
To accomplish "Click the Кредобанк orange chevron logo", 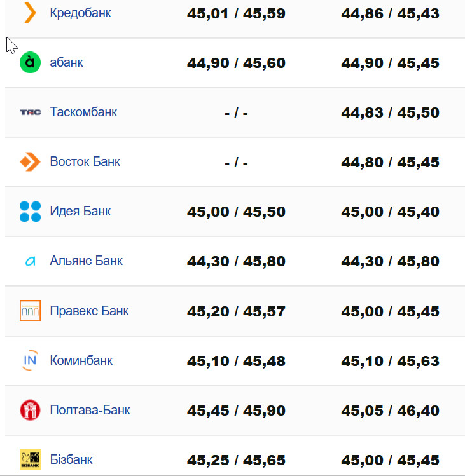I will pos(29,13).
